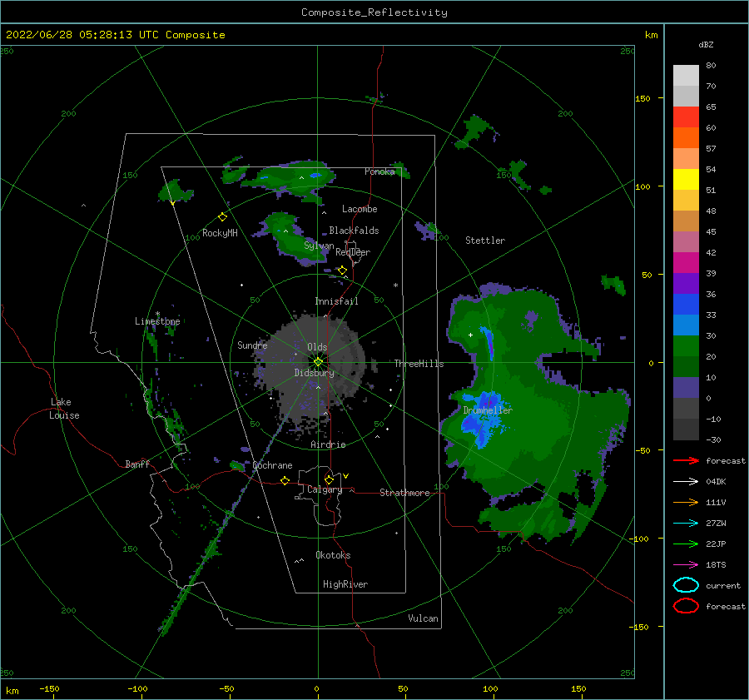Click the yellow diamond marker below RedDeer
749x700 pixels.
coord(342,271)
